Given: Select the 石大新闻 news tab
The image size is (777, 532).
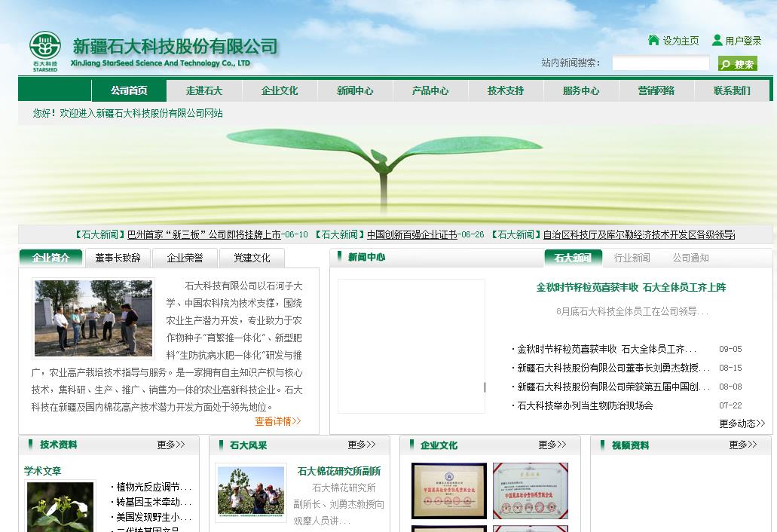Looking at the screenshot, I should click(x=573, y=258).
